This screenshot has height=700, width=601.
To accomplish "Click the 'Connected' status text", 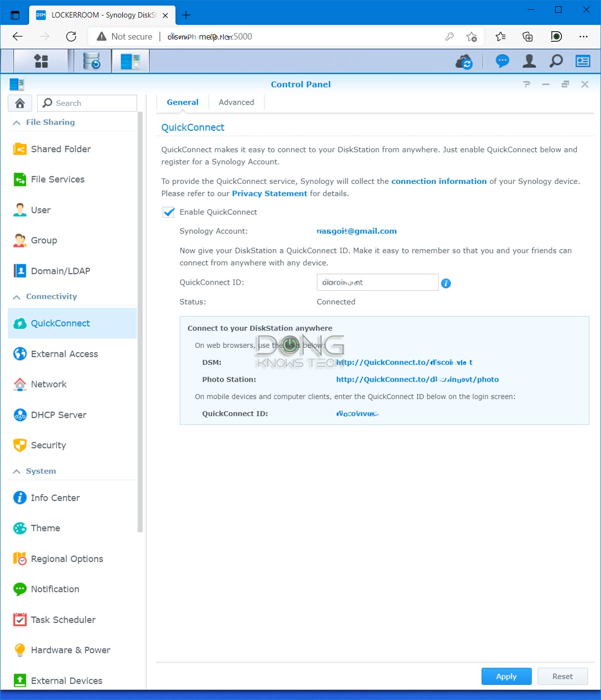I will tap(336, 302).
